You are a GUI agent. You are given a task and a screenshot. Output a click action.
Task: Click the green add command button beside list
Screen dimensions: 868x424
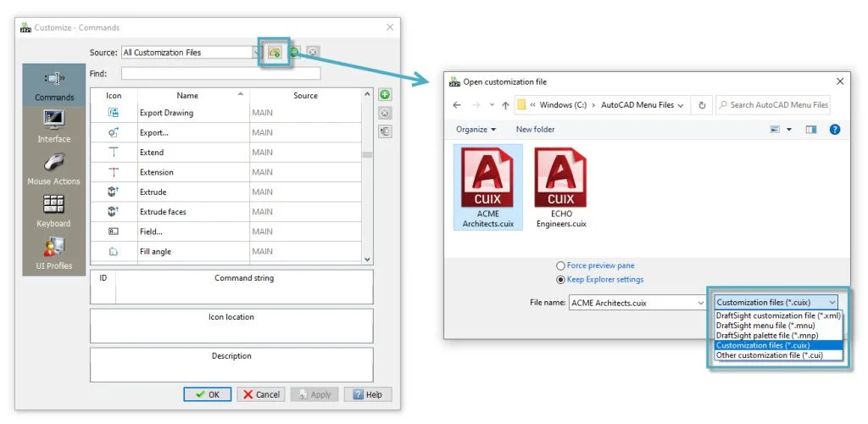tap(385, 94)
